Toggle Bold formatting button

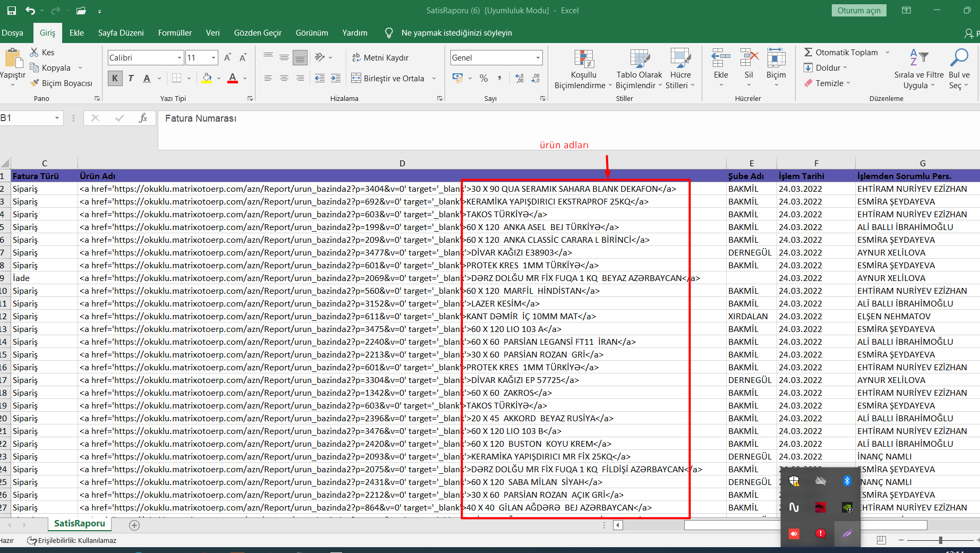click(115, 79)
